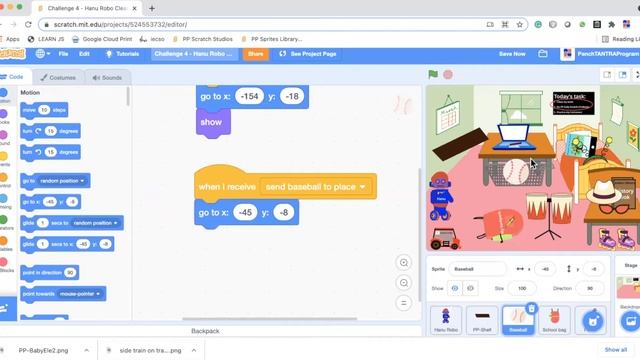The image size is (640, 360).
Task: Open the Choose a Backdrop button
Action: [630, 321]
